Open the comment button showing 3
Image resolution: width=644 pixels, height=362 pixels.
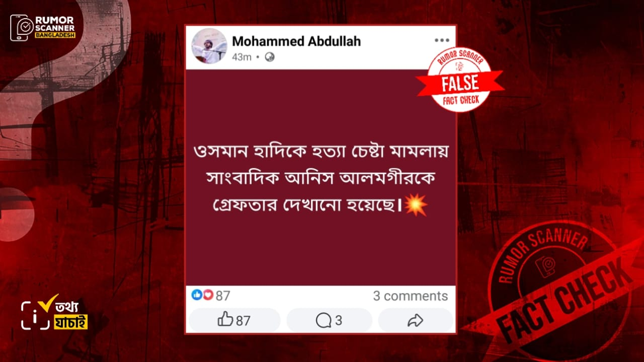tap(329, 320)
